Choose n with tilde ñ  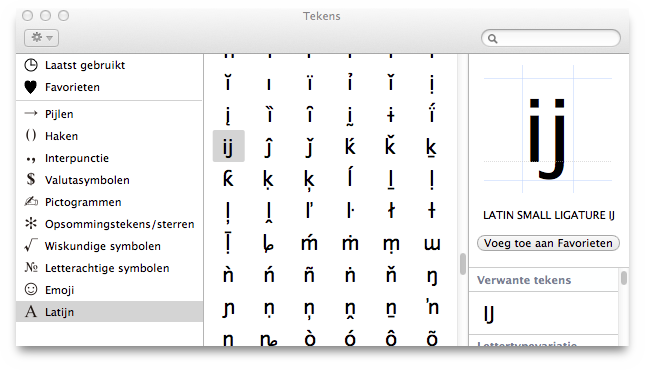309,275
